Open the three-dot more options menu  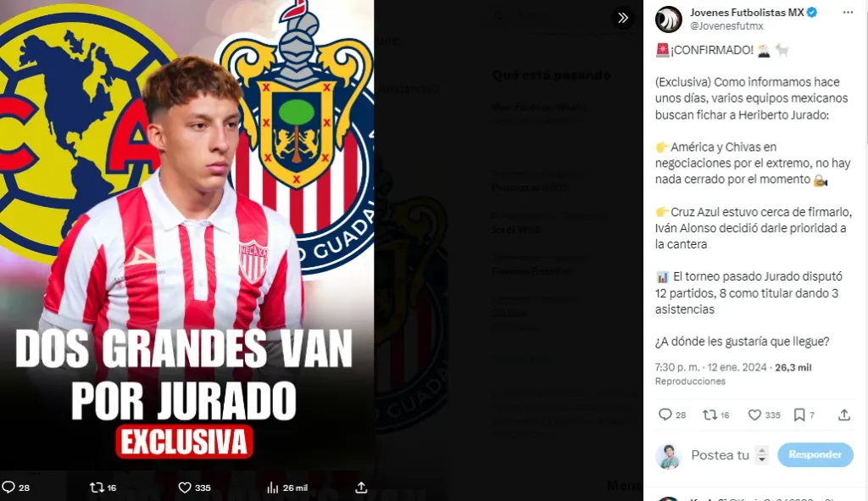(848, 12)
